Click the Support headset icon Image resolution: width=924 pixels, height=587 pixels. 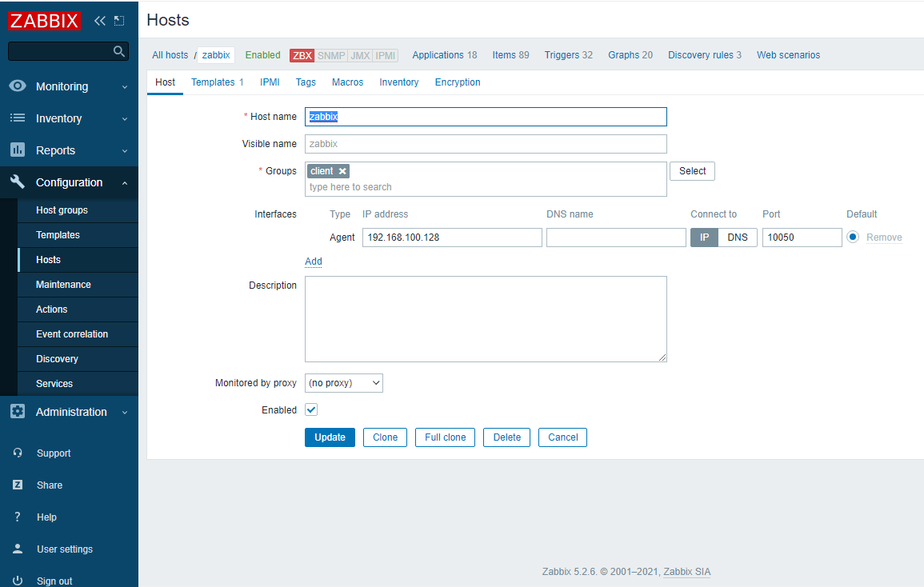click(x=18, y=453)
